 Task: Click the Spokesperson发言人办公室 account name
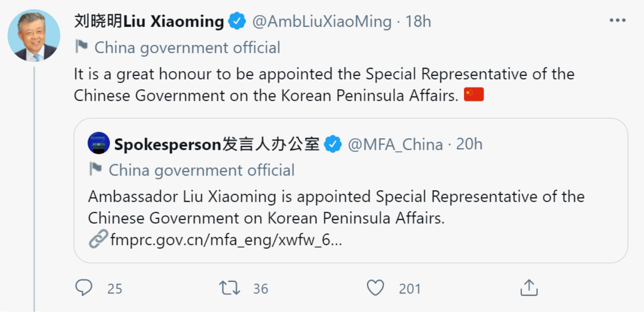point(217,144)
